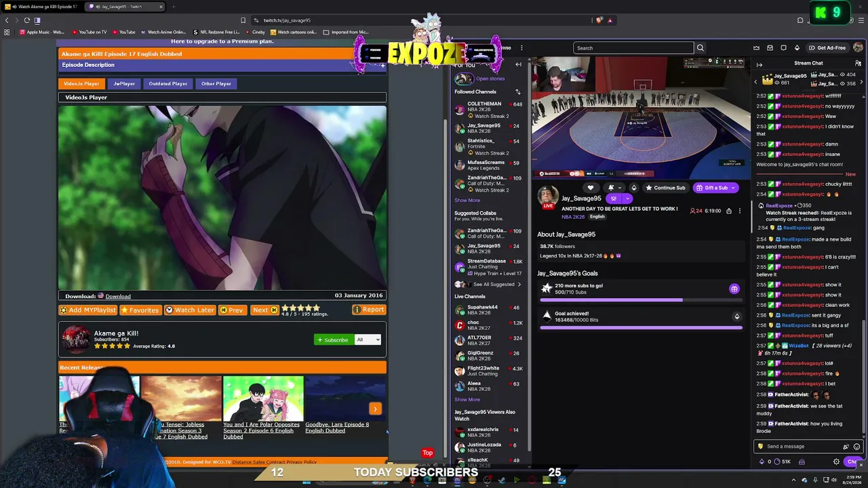Click the Watch Later button
The image size is (868, 488).
(190, 310)
